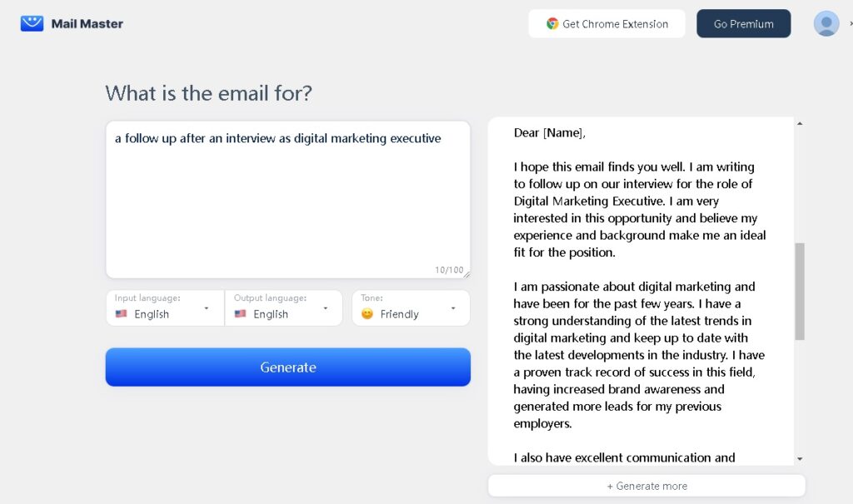
Task: Click the US flag icon under Output language
Action: 241,314
